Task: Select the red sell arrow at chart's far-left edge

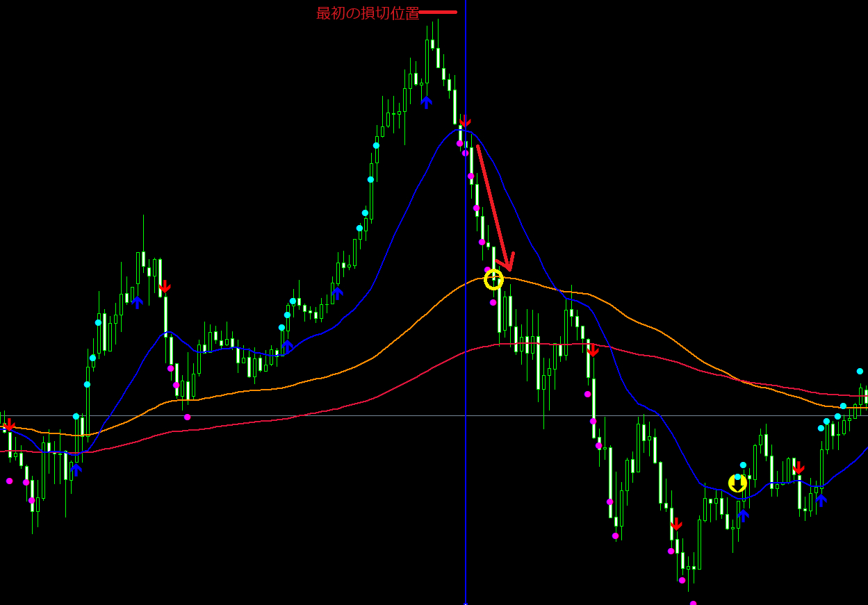Action: [x=9, y=424]
